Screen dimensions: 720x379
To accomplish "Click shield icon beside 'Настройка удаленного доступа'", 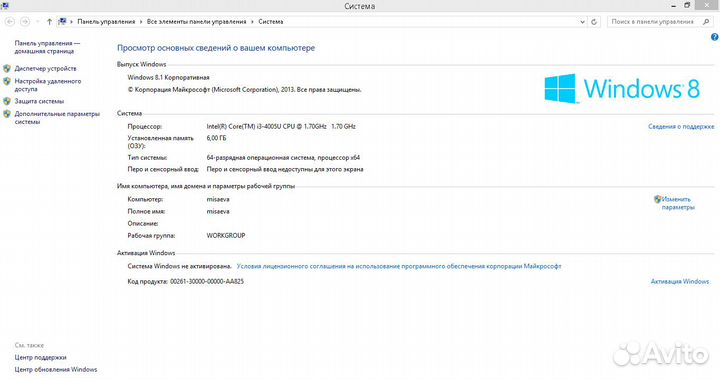I will (x=6, y=81).
